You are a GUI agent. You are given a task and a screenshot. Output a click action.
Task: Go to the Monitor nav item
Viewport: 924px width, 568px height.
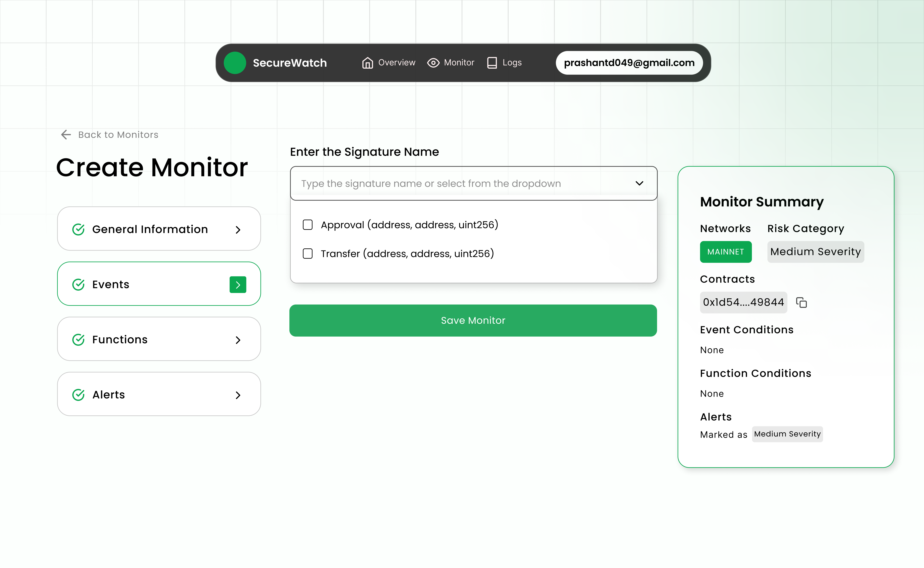(459, 63)
